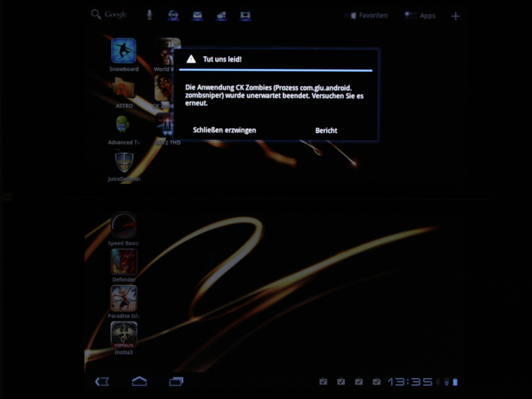This screenshot has height=399, width=532.
Task: Open the Apps drawer
Action: click(x=420, y=16)
